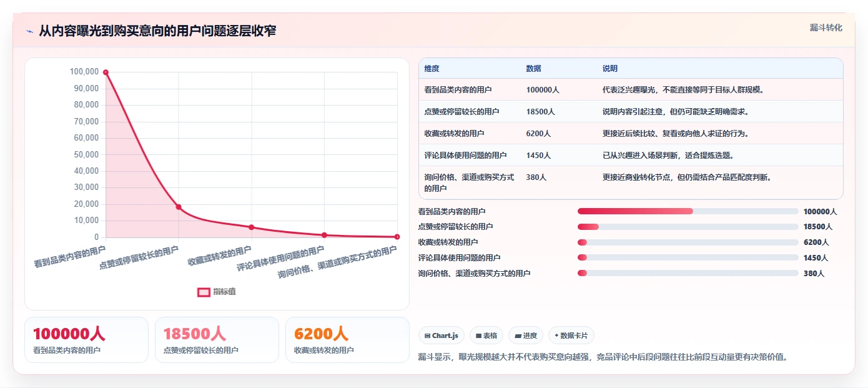Click the title 从内容曝光到购买意向的用户问题逐层收窄

pos(157,31)
